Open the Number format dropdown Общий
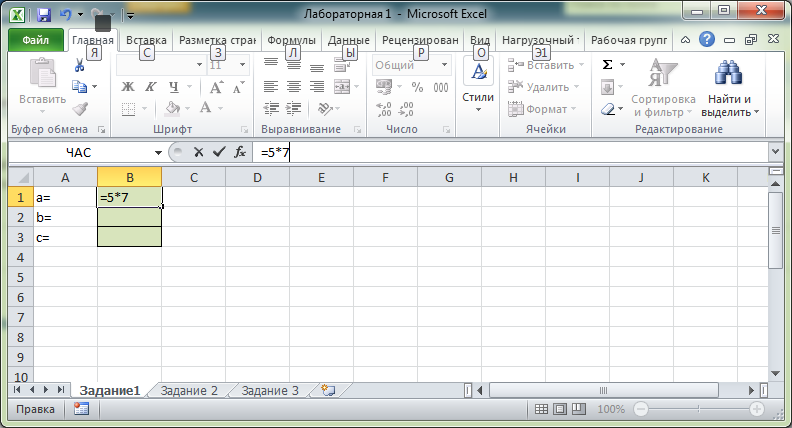 pyautogui.click(x=444, y=65)
